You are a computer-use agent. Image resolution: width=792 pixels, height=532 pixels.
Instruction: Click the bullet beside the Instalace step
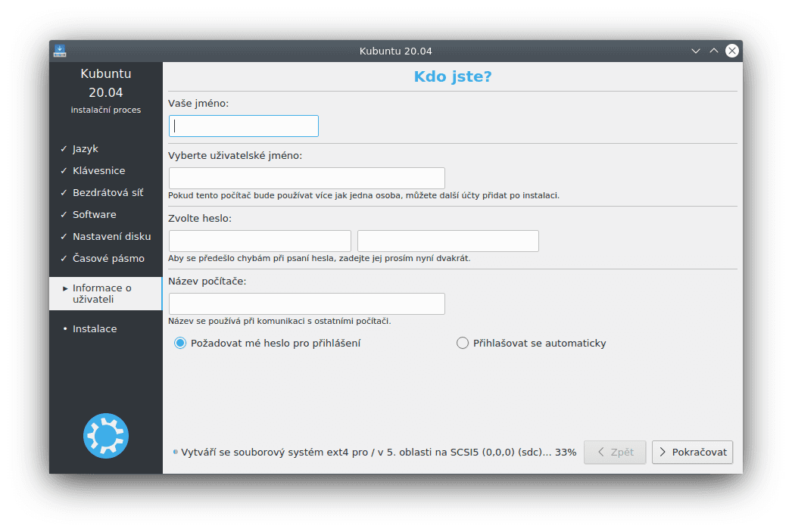[64, 328]
